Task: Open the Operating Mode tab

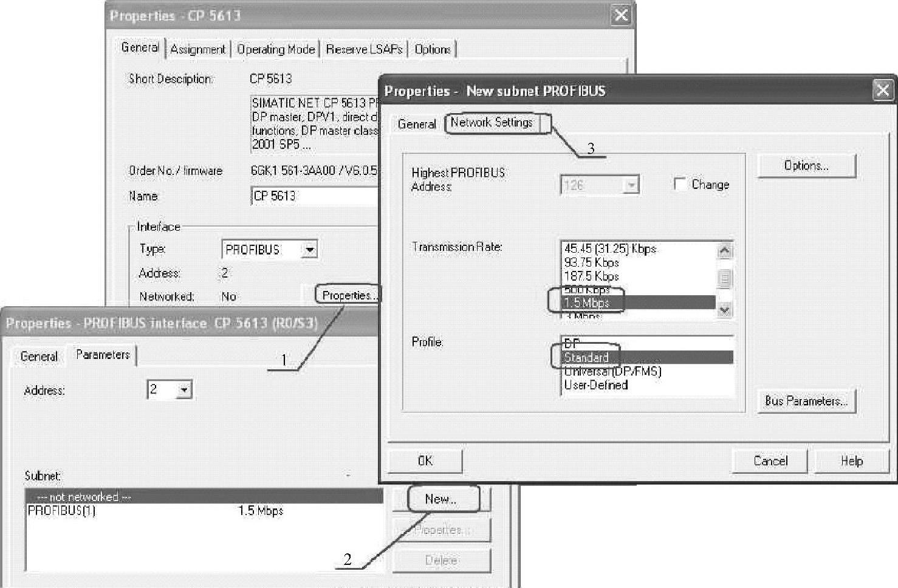Action: point(276,49)
